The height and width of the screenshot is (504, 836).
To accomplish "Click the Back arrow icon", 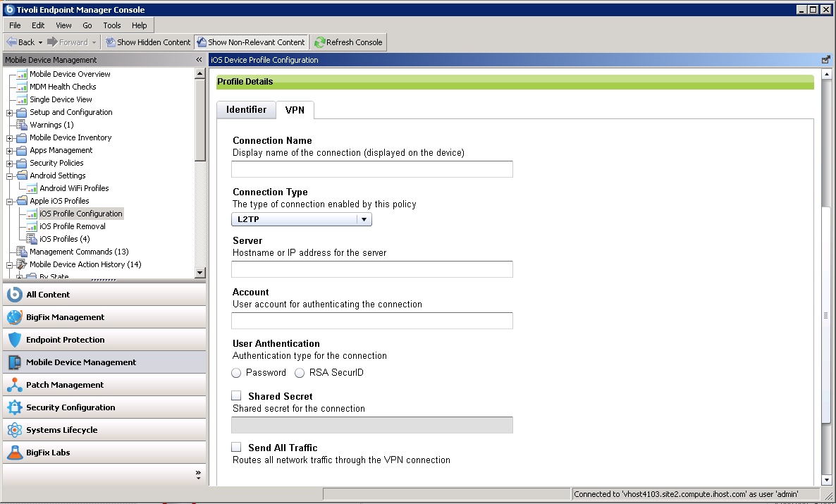I will pos(11,42).
